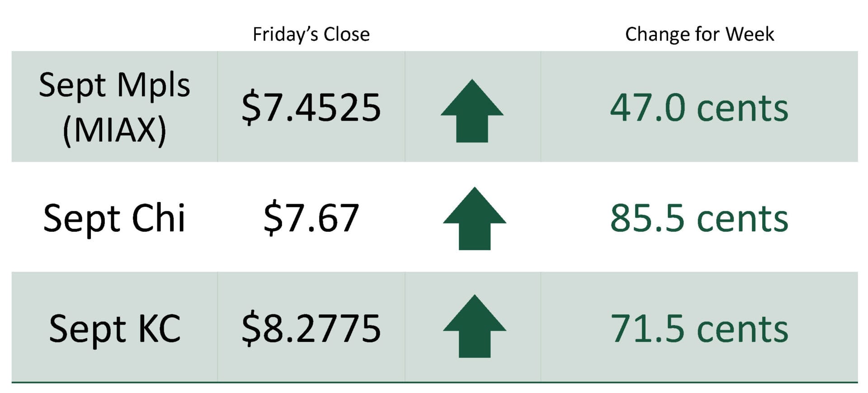
Task: Click the up arrow in Sept Chi row
Action: coord(474,219)
